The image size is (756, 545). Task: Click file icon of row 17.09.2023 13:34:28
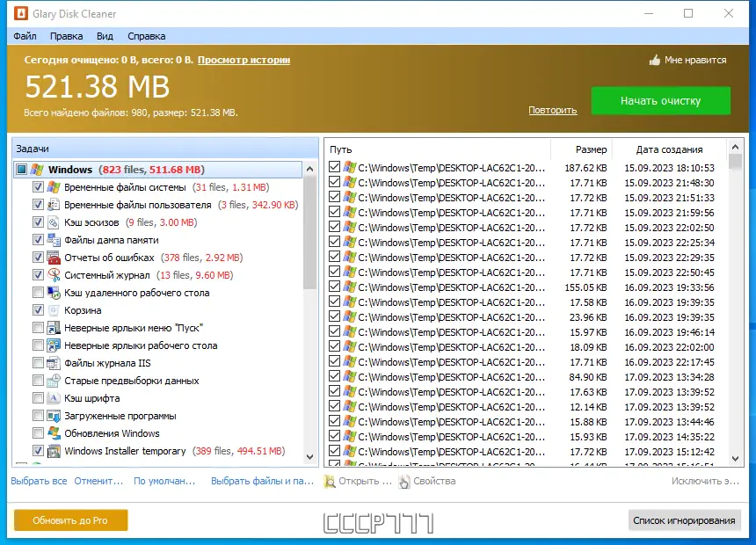[350, 377]
